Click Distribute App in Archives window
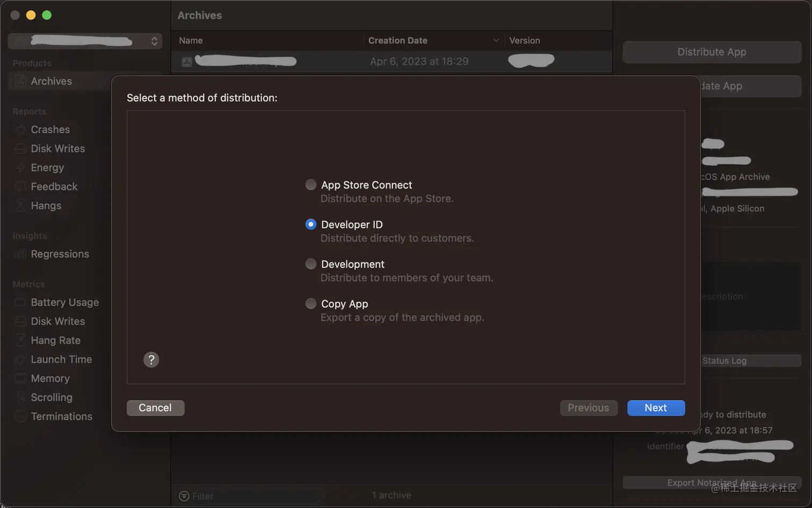812x508 pixels. 712,52
